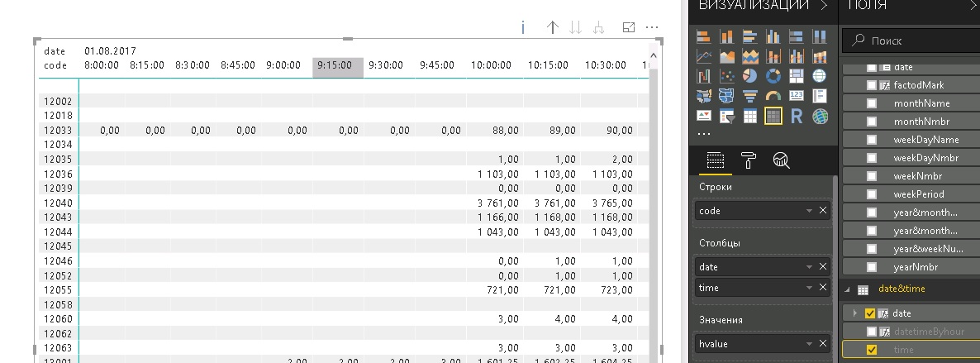980x363 pixels.
Task: Untick the time field checkbox
Action: [872, 350]
